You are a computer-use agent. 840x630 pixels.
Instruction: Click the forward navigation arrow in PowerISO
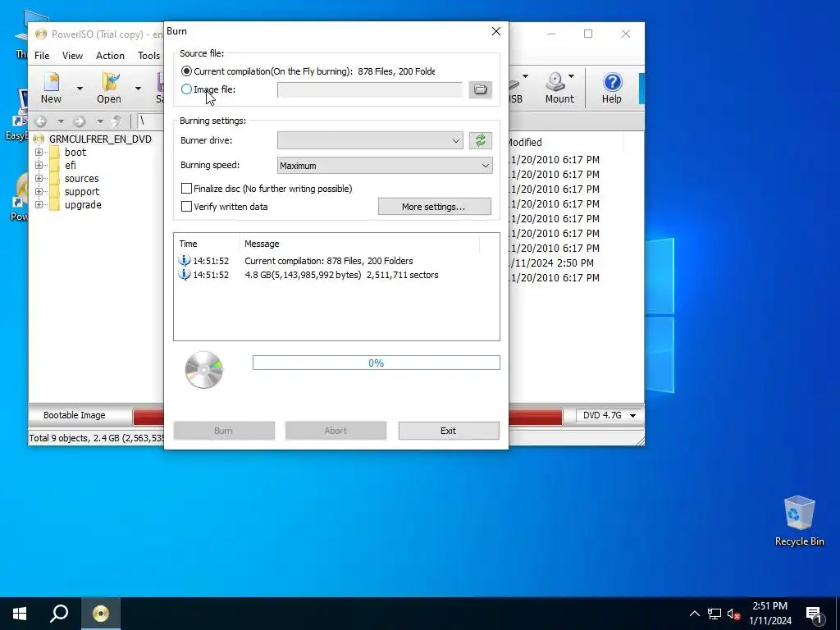tap(80, 121)
